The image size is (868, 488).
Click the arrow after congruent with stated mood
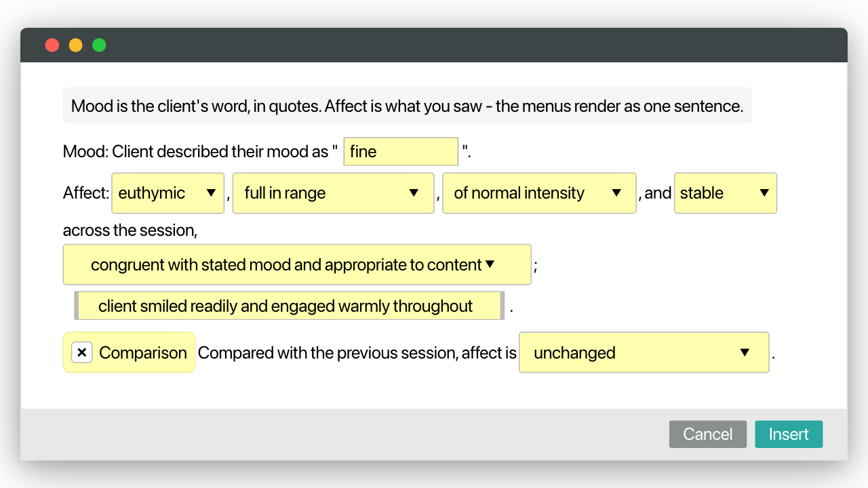pos(490,264)
